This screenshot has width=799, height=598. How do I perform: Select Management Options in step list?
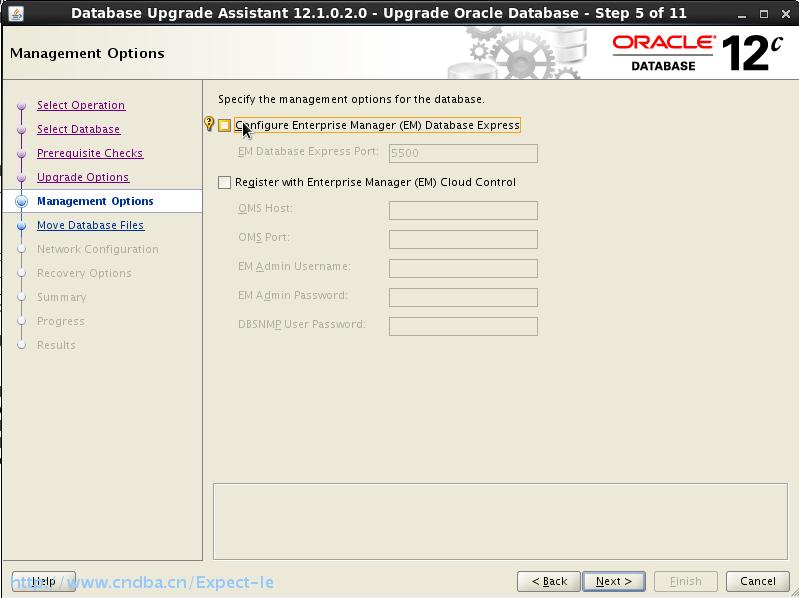click(95, 201)
